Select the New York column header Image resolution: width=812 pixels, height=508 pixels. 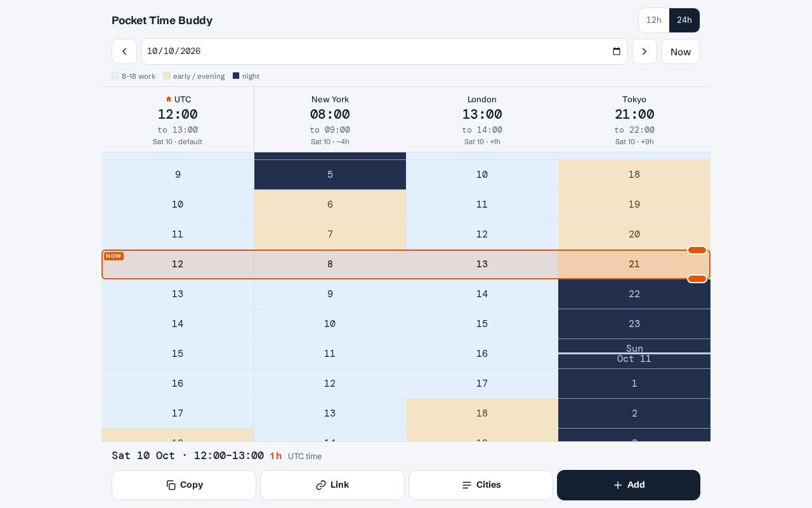click(330, 119)
